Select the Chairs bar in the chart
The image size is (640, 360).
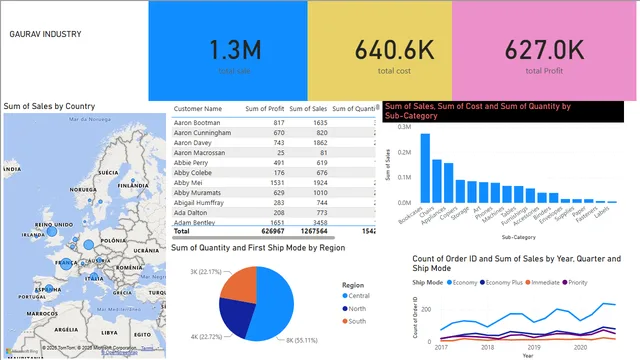click(437, 181)
